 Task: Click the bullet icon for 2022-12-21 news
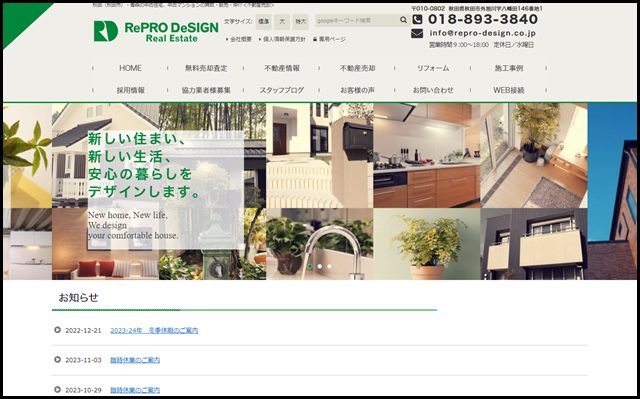[58, 330]
